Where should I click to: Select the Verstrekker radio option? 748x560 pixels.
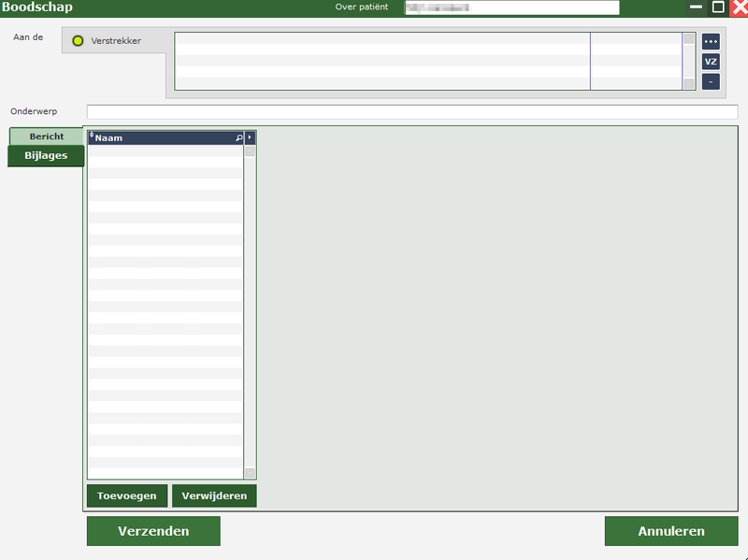click(79, 41)
